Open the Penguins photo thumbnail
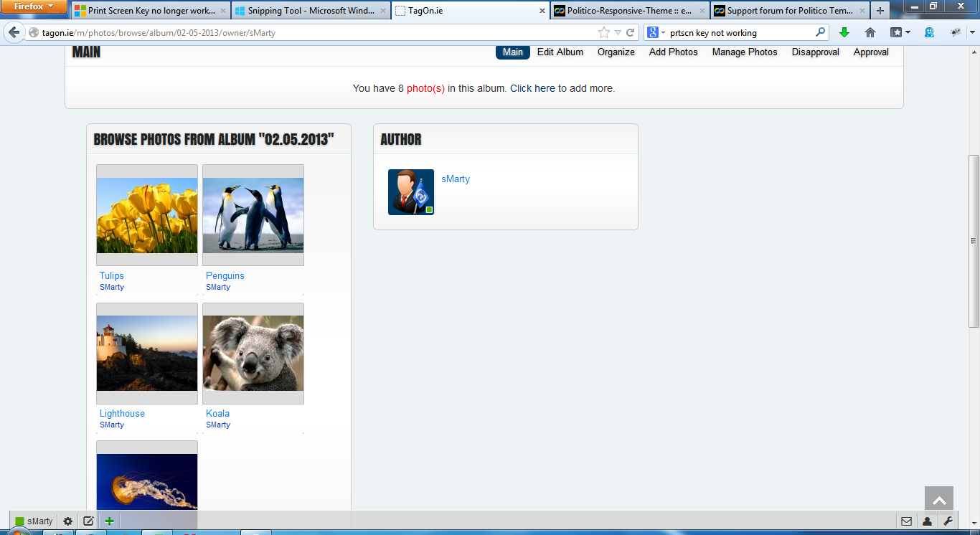 click(253, 215)
